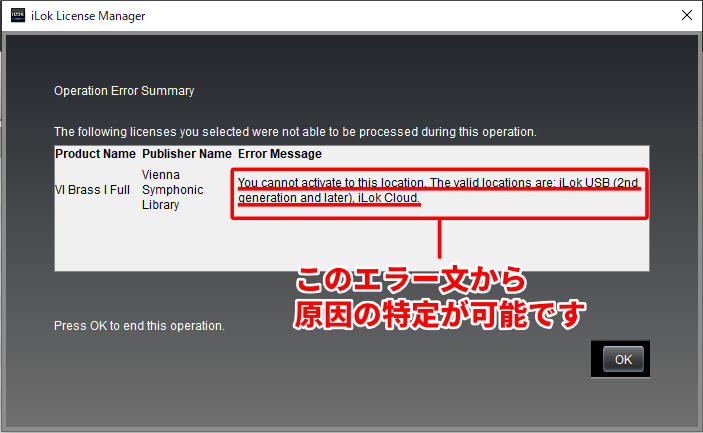
Task: Click the 'Operation Error Summary' heading
Action: (x=124, y=91)
